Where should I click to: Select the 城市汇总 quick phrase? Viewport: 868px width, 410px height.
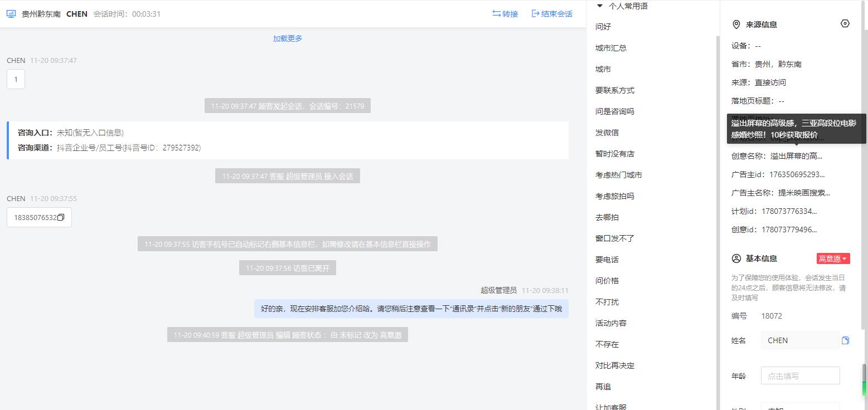(x=611, y=48)
